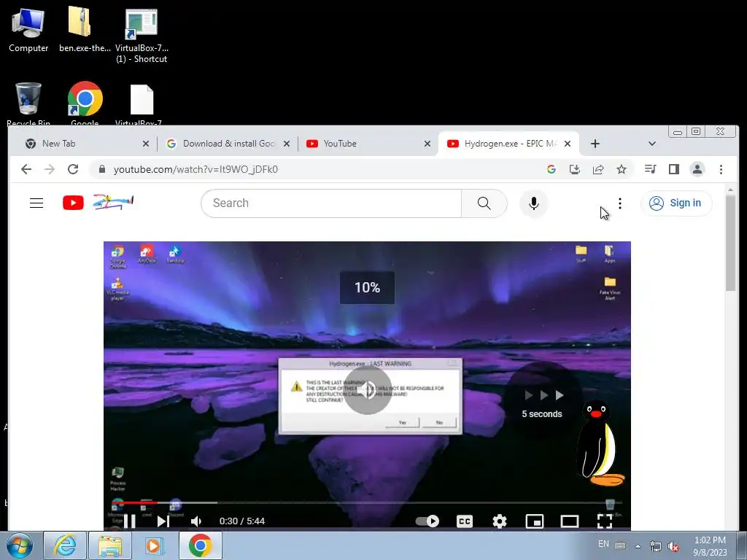Click the EN language indicator
This screenshot has height=560, width=747.
click(603, 544)
